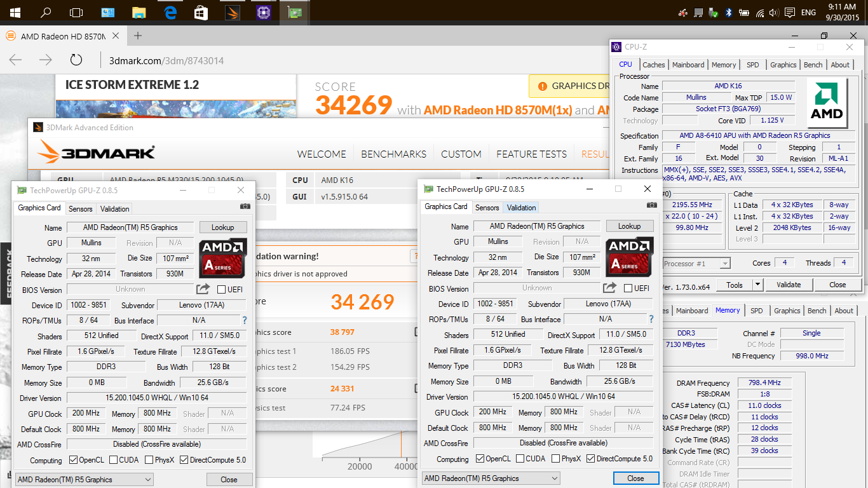Open Task View from the taskbar
Screen dimensions: 868x488
[x=76, y=12]
